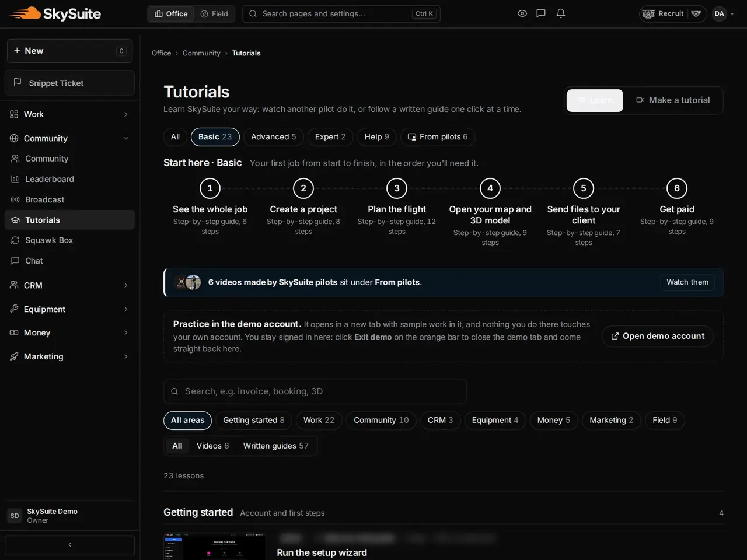This screenshot has height=560, width=747.
Task: Expand the Work section
Action: 69,114
